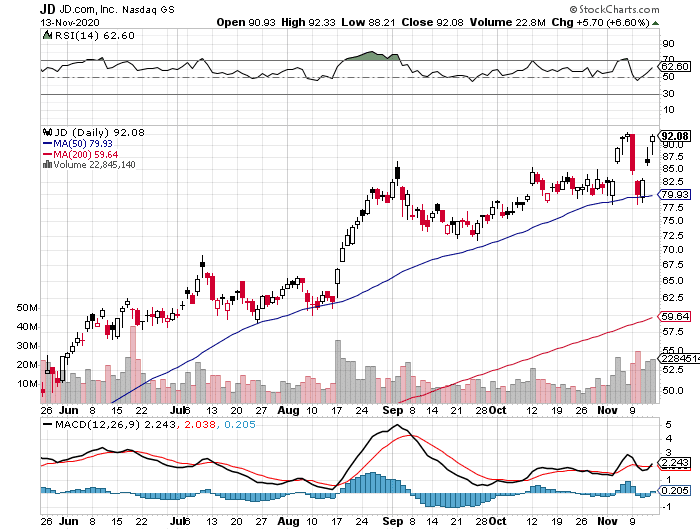700x530 pixels.
Task: Click the green up-arrow after the Chg value
Action: pos(655,23)
